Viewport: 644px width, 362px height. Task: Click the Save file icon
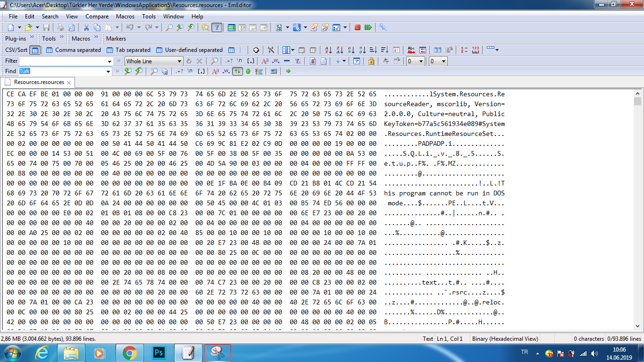[x=46, y=28]
